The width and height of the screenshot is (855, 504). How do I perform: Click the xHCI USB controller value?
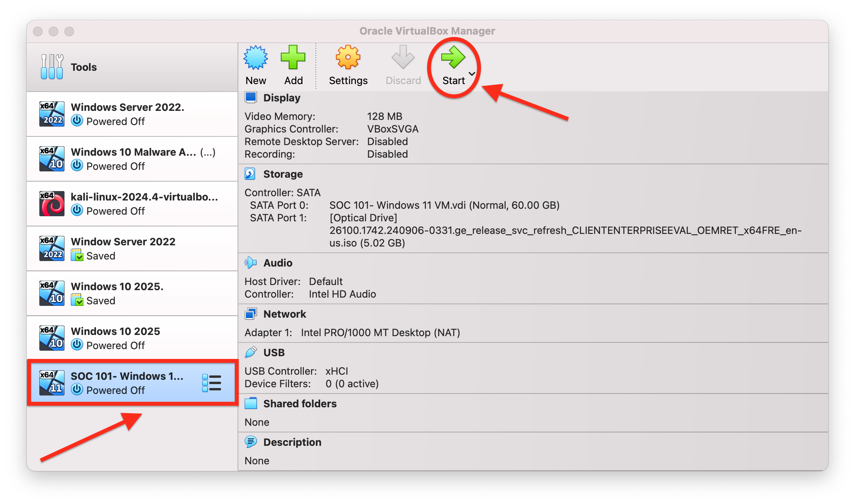tap(337, 371)
